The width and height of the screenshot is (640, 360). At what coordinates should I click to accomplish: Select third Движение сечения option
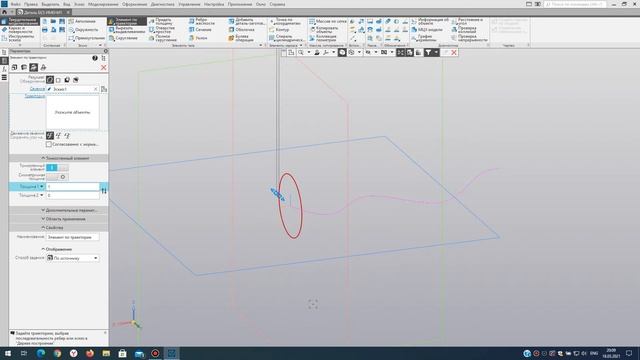click(67, 136)
